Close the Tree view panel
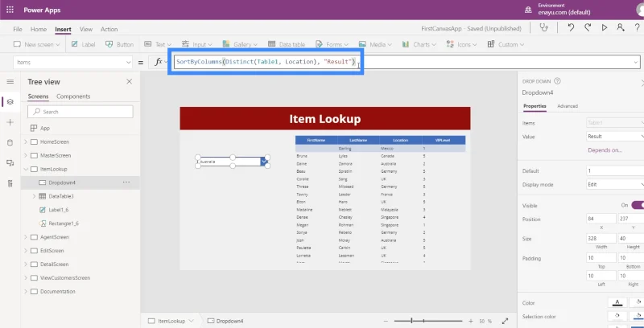 pyautogui.click(x=129, y=81)
